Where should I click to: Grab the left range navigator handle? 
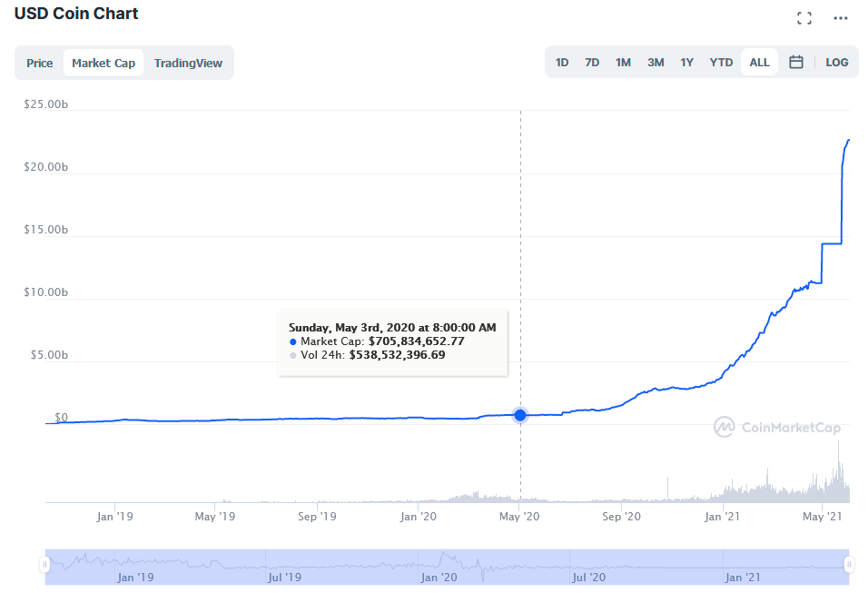[44, 565]
